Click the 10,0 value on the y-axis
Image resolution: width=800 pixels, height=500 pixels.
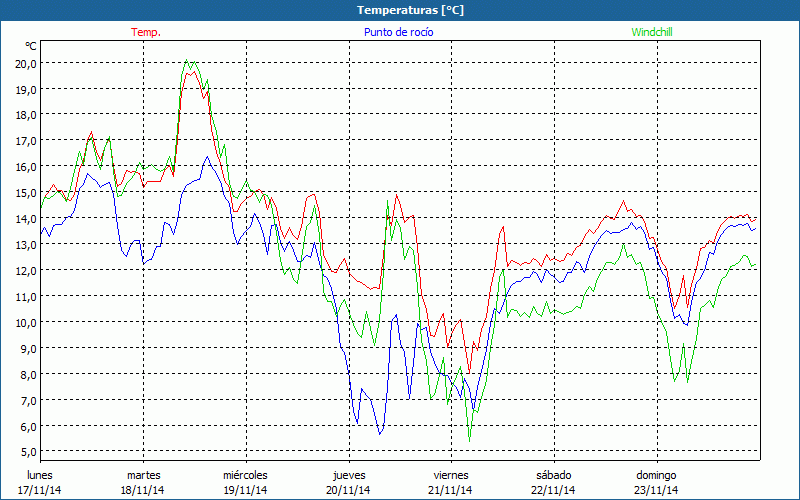26,322
